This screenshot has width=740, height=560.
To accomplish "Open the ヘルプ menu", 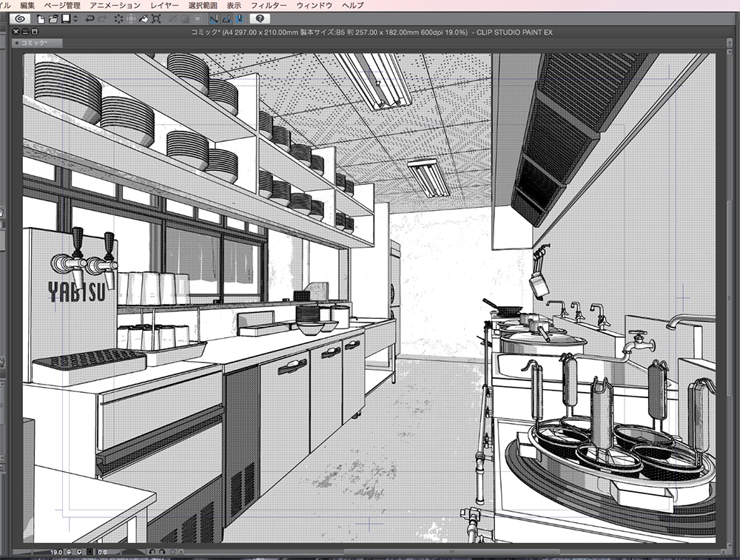I will coord(353,5).
